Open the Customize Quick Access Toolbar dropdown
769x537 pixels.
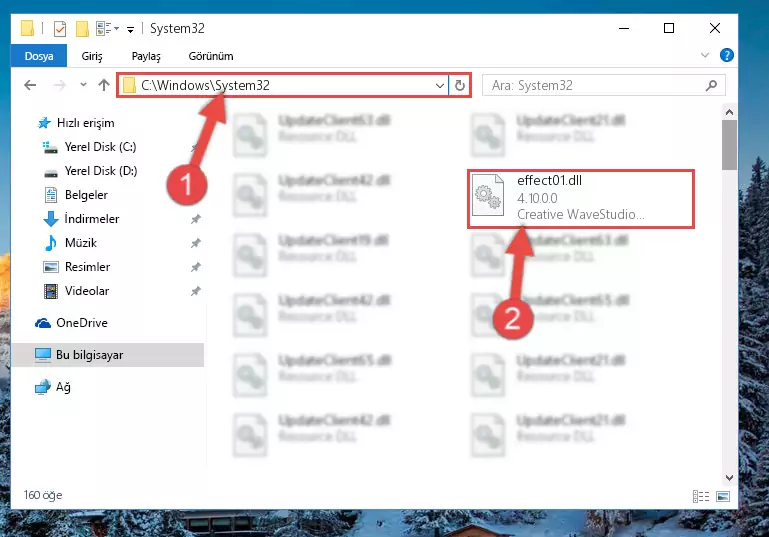pos(130,29)
